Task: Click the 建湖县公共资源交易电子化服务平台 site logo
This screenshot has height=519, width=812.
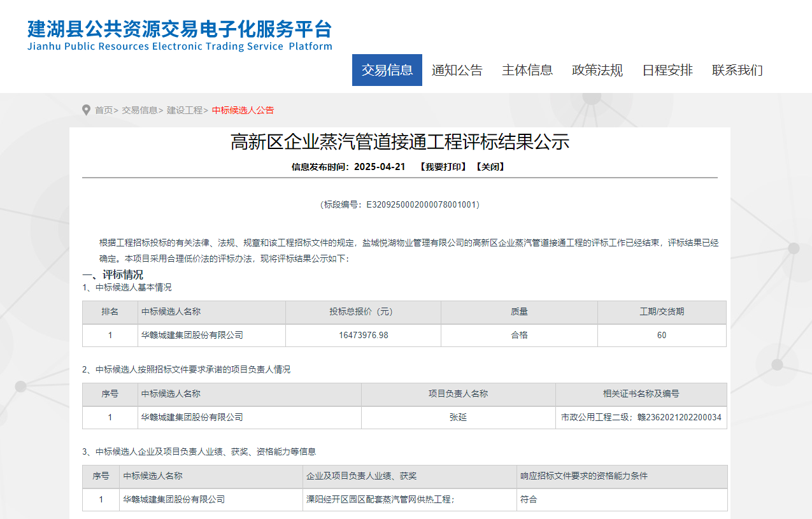Action: [x=180, y=35]
